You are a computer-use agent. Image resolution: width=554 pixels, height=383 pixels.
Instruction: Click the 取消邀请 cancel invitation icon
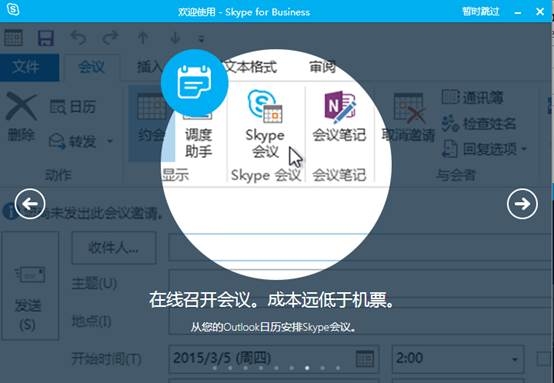pyautogui.click(x=408, y=107)
